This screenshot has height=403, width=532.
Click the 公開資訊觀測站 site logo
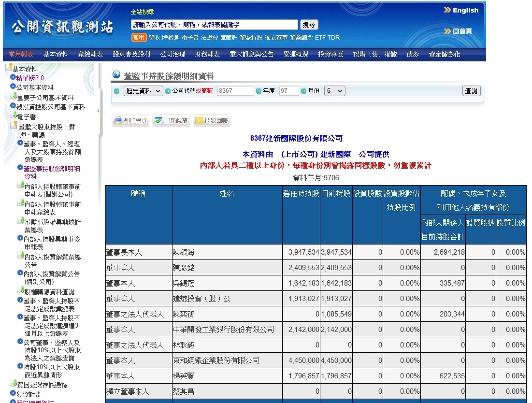(62, 27)
